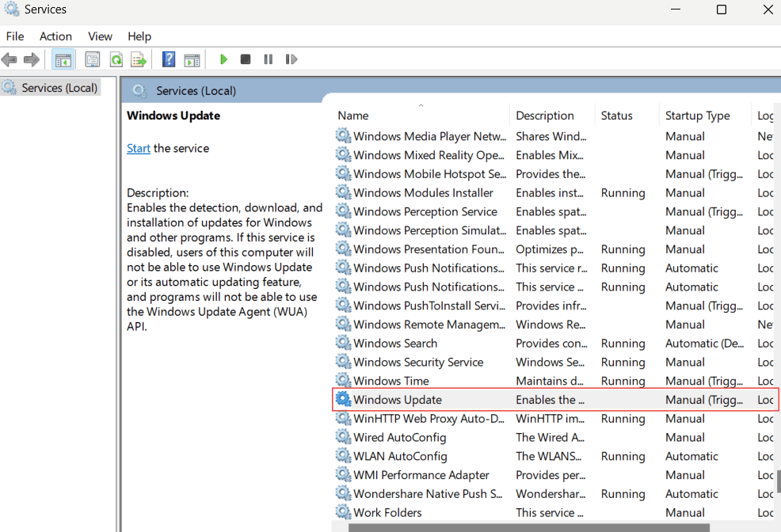This screenshot has width=781, height=532.
Task: Toggle the Show/Hide Console Tree icon
Action: click(63, 59)
